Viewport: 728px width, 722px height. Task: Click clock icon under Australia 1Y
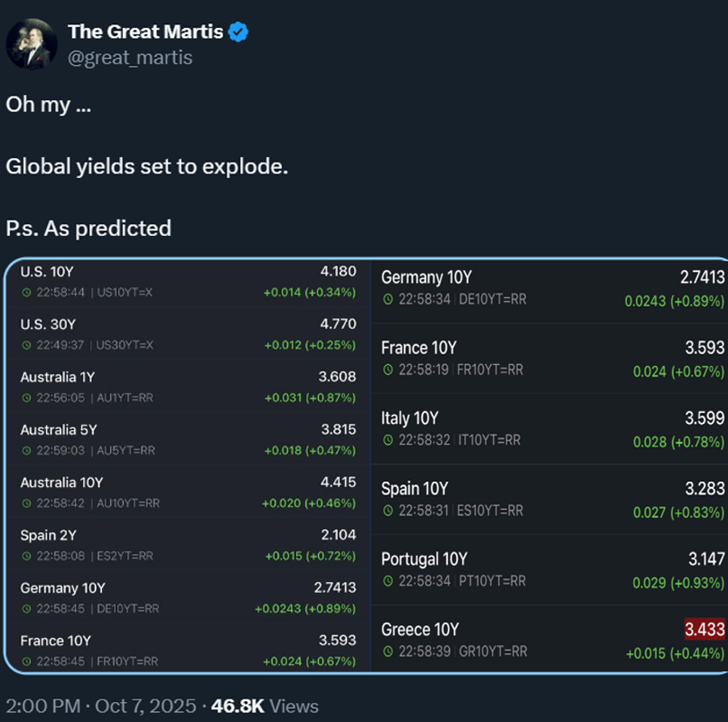click(26, 398)
